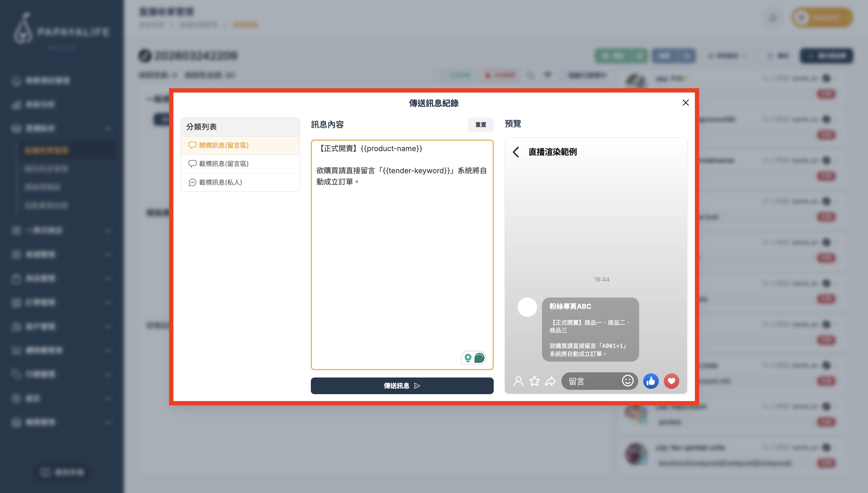868x493 pixels.
Task: Click the 重置 reset button
Action: (x=481, y=125)
